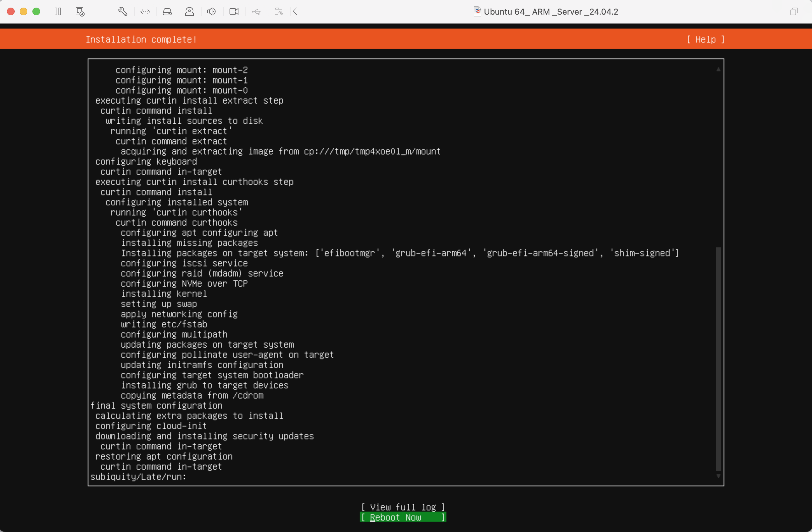Click the window mode icon at the top right

[x=794, y=11]
